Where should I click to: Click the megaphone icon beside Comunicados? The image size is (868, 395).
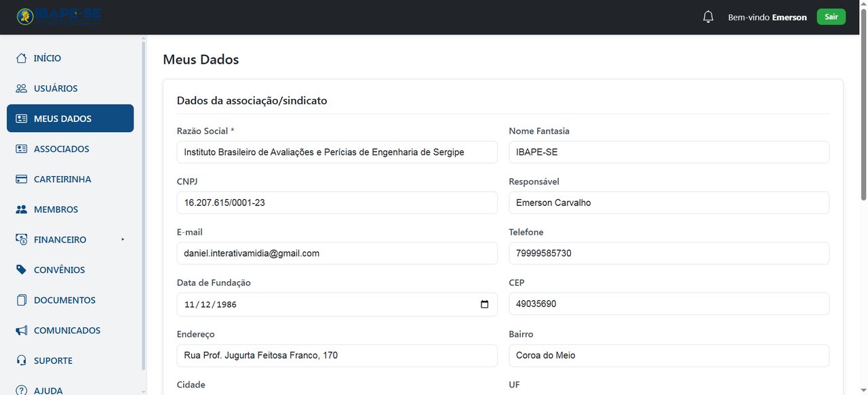(22, 331)
